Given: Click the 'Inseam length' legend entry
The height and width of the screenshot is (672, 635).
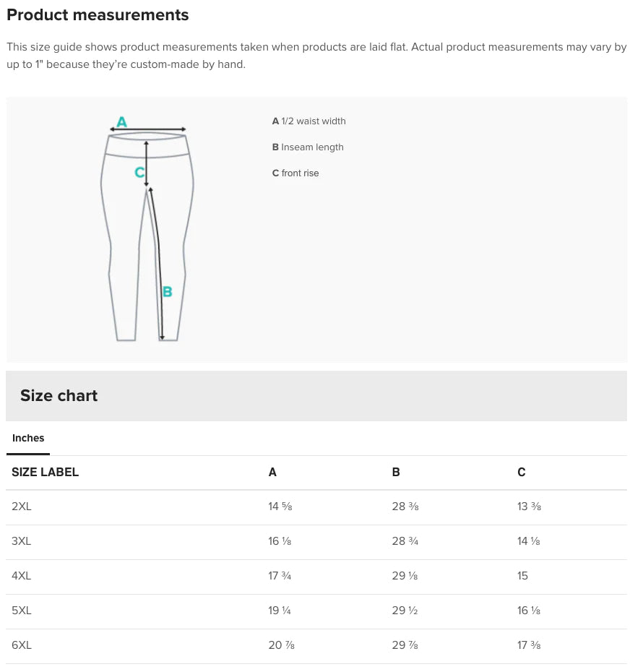Looking at the screenshot, I should click(x=308, y=147).
